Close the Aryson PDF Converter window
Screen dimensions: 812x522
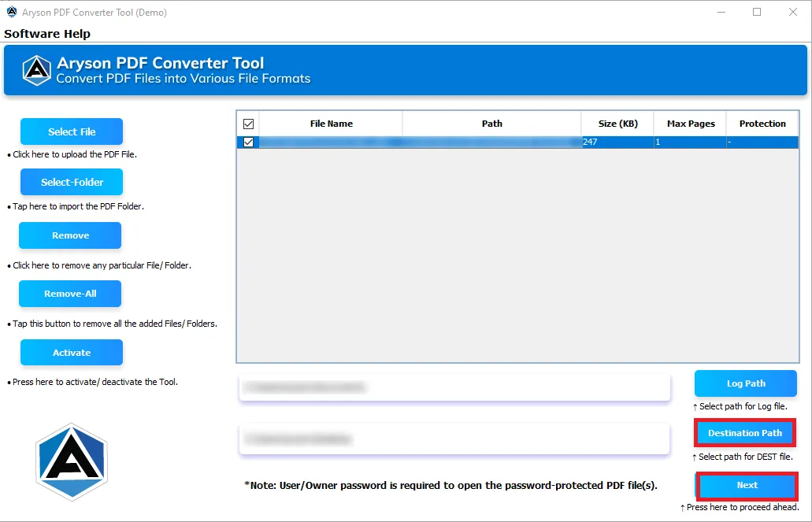pyautogui.click(x=793, y=12)
